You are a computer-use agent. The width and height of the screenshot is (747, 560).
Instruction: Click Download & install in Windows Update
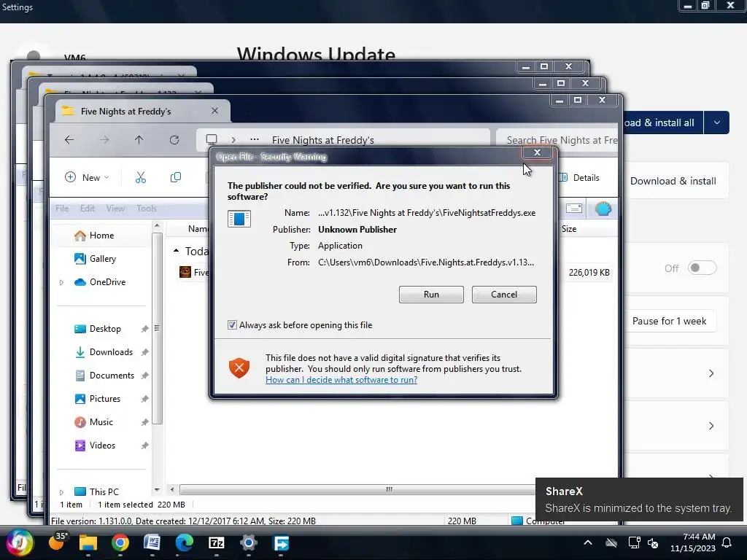(x=673, y=181)
